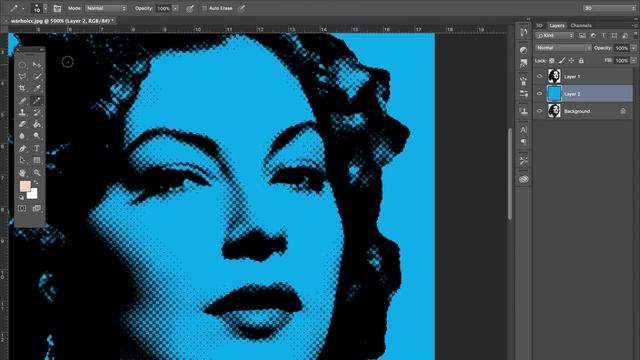This screenshot has height=360, width=640.
Task: Select the Clone Stamp tool
Action: (22, 112)
